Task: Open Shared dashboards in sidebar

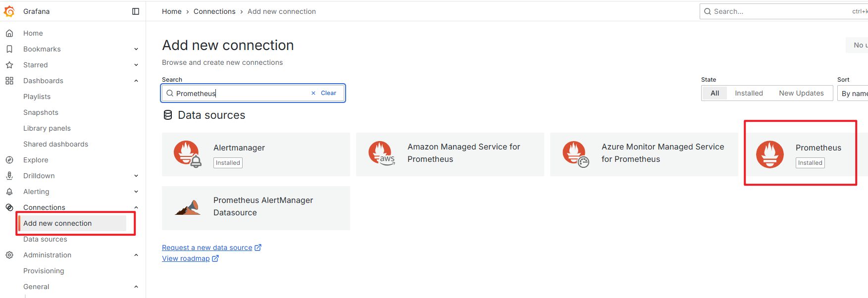Action: point(55,144)
